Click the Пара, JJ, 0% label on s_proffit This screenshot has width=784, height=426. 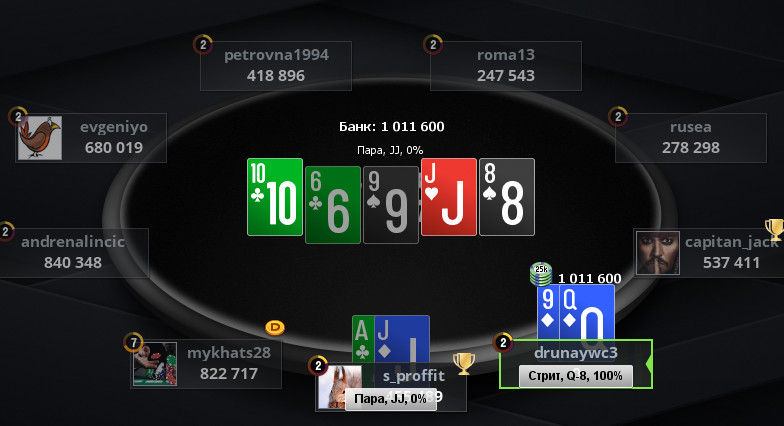390,399
